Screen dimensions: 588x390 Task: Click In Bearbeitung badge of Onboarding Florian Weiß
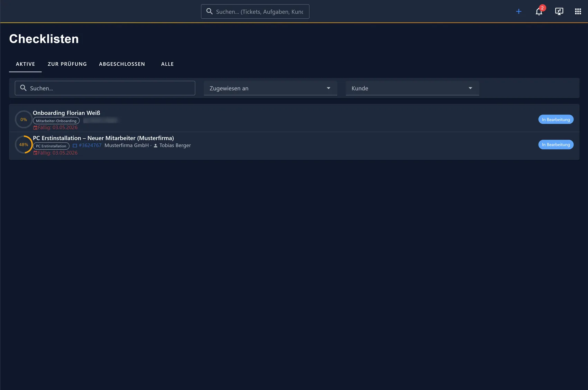556,119
